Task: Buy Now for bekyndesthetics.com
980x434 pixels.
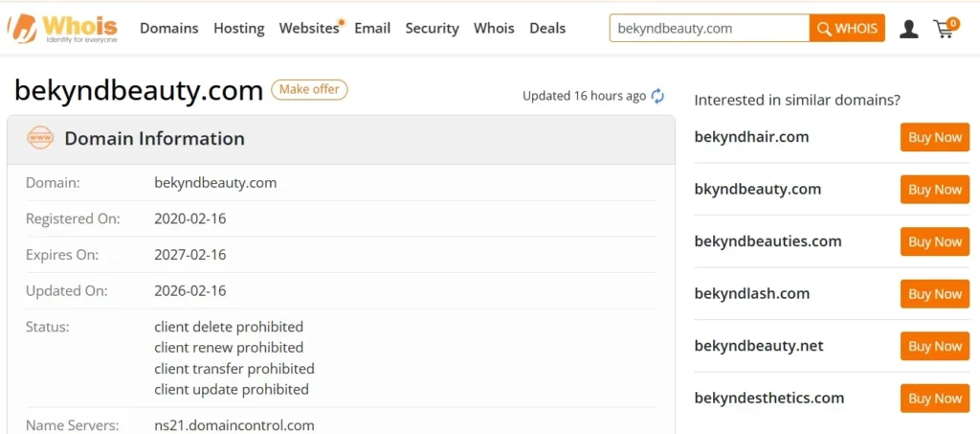Action: (x=935, y=399)
